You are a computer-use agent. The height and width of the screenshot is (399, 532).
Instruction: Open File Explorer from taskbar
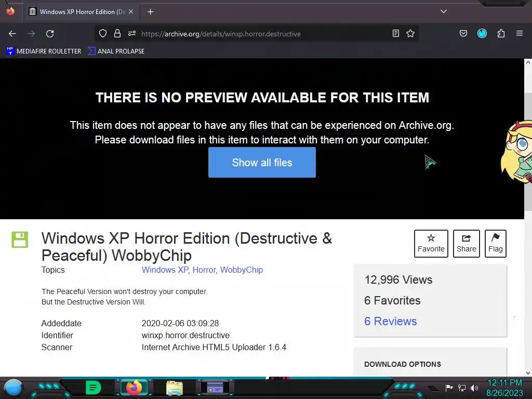pyautogui.click(x=175, y=388)
